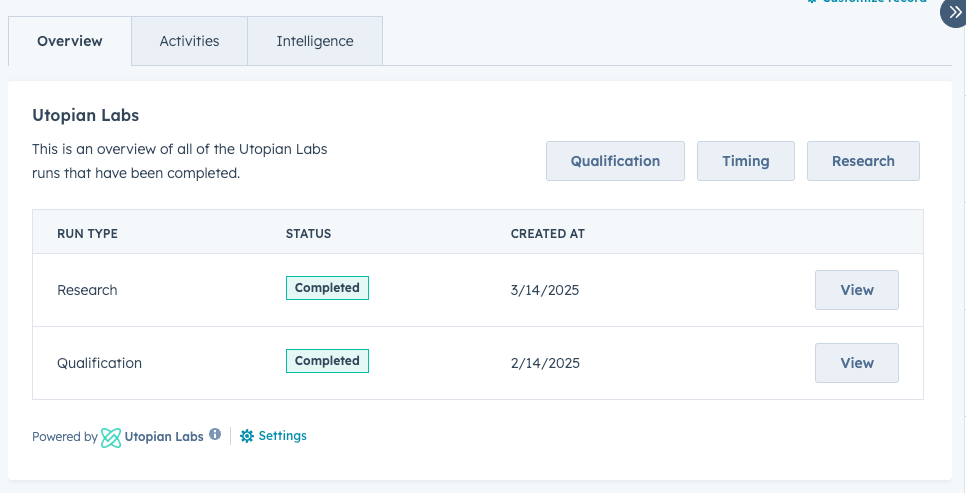966x493 pixels.
Task: Click the Settings gear icon
Action: tap(247, 436)
